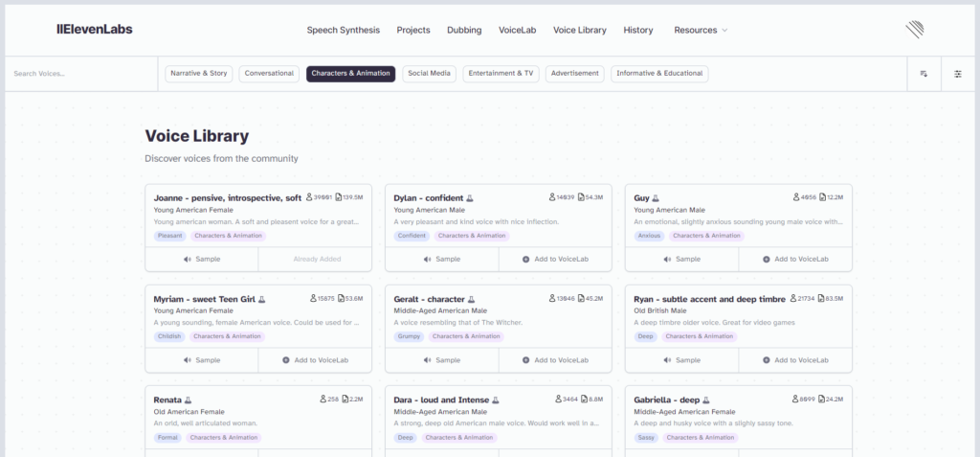Click Joanne - pensive, introspective, soft title

click(228, 197)
